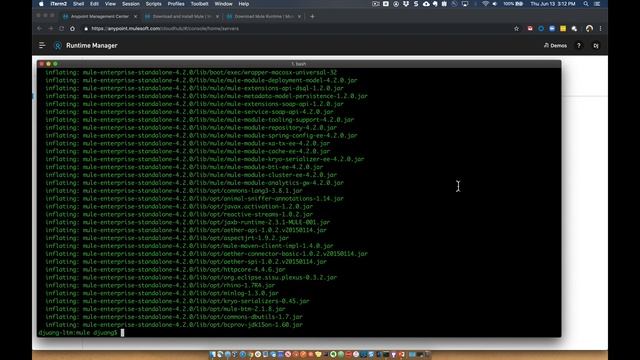
Task: Click the anypoint.mulesoft.com address bar
Action: [296, 29]
